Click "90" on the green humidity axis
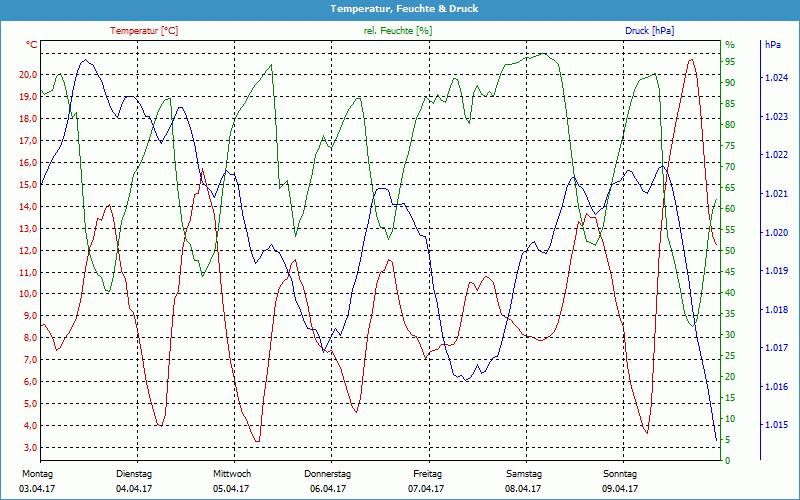The image size is (800, 500). (730, 83)
